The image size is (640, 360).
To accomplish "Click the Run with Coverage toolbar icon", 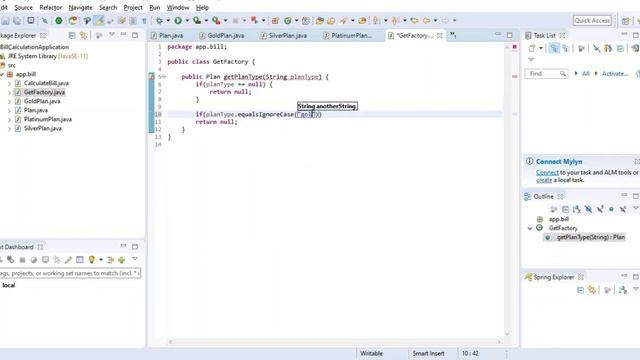I will pos(197,20).
